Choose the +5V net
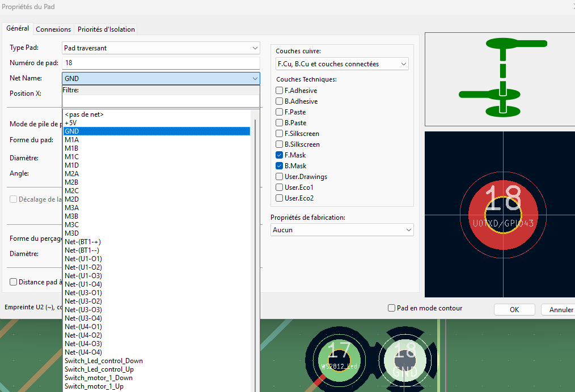 tap(157, 123)
